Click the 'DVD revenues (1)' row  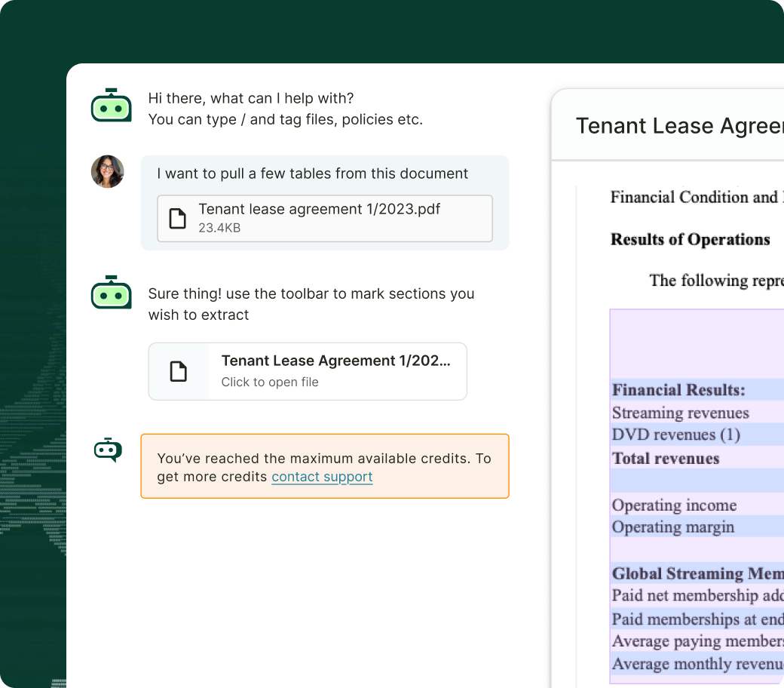pyautogui.click(x=697, y=435)
